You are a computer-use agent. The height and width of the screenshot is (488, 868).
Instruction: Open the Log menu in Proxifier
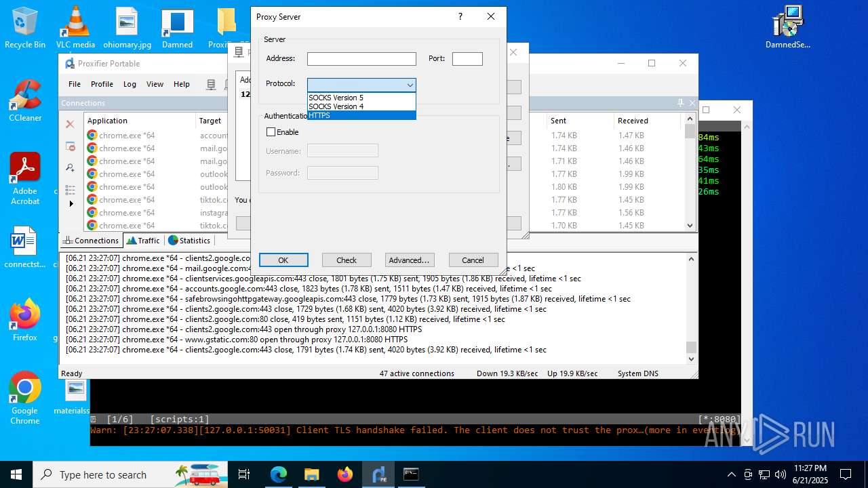click(130, 84)
